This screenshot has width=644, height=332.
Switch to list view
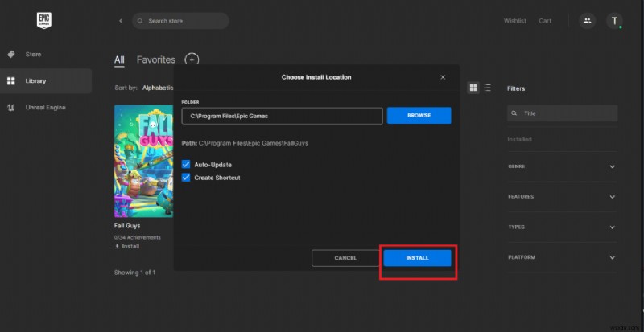tap(488, 88)
